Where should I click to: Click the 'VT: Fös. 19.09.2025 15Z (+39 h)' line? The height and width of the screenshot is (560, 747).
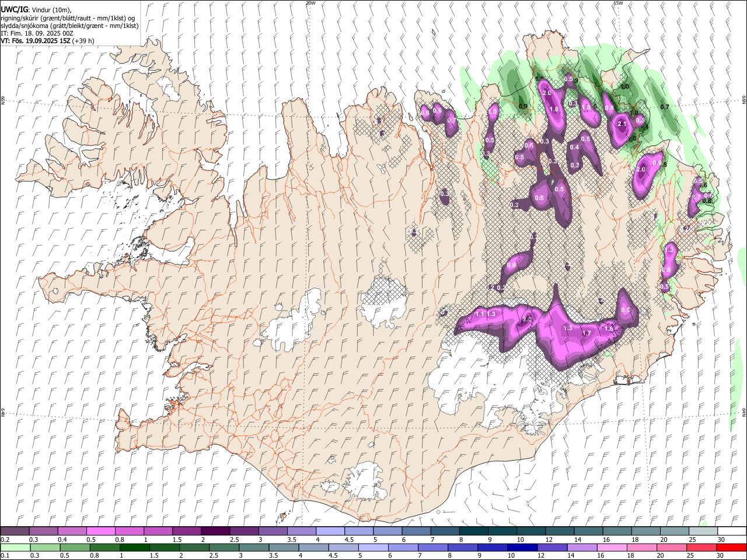click(x=48, y=41)
